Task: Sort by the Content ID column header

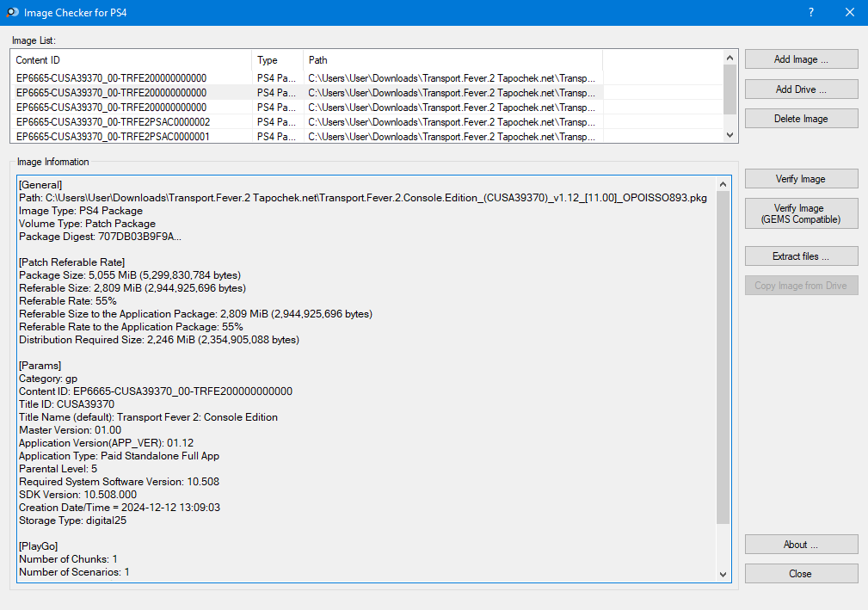Action: pos(132,59)
